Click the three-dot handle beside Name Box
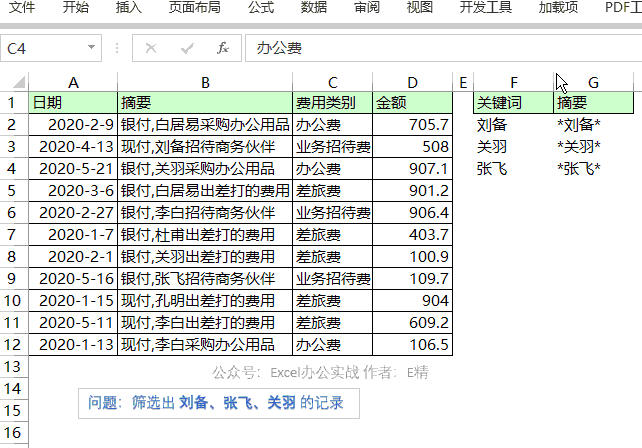This screenshot has height=448, width=642. [x=117, y=48]
